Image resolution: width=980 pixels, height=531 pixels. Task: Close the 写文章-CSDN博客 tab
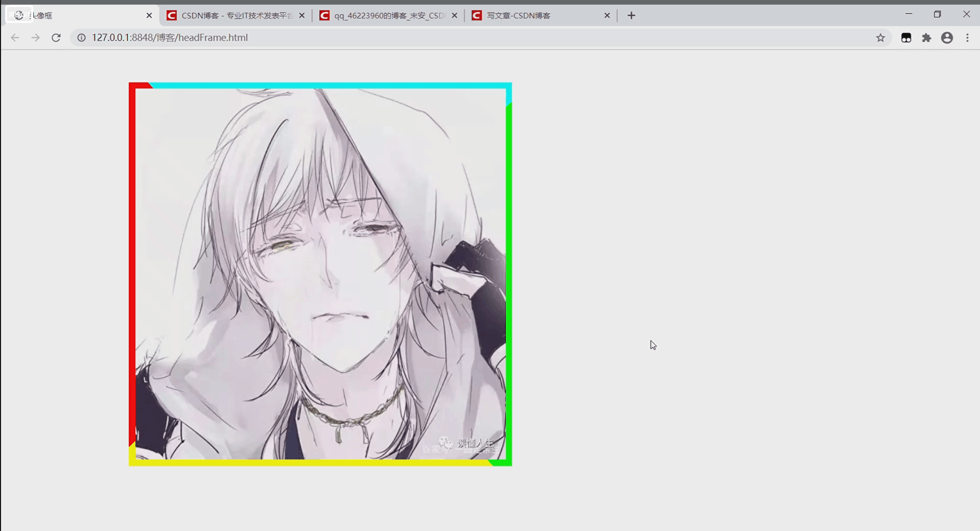tap(607, 15)
